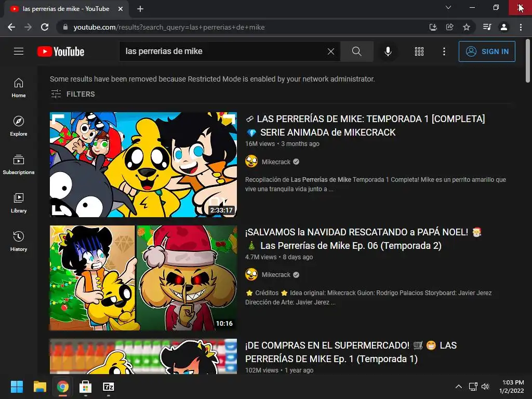Click first video description text 'Recopilación de'
Screen dimensions: 532x399
click(268, 180)
